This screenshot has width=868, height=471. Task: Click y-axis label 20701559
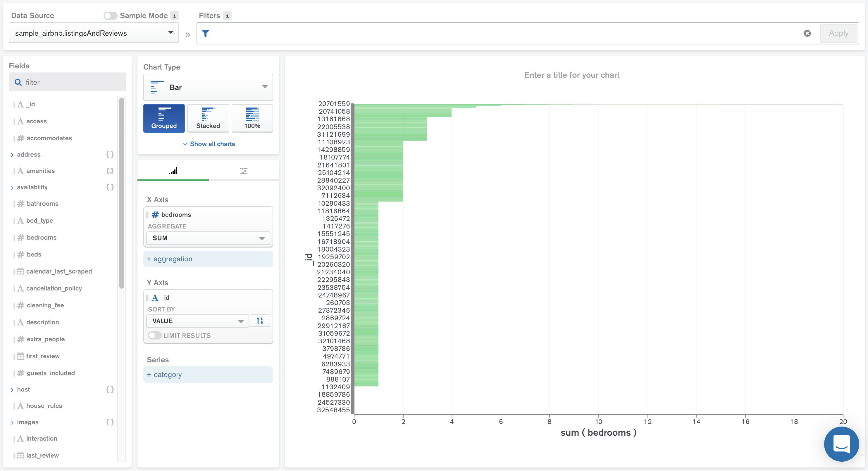(334, 104)
